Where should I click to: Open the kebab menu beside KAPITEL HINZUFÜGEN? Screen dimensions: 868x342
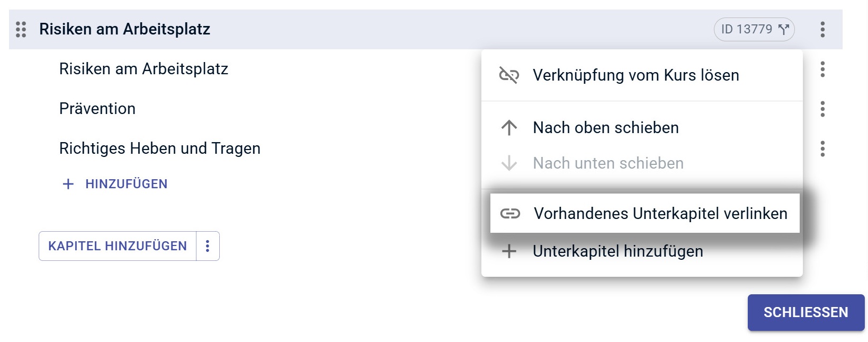208,245
